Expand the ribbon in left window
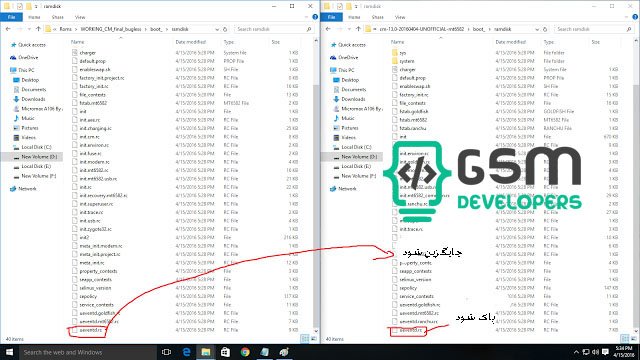 tap(307, 17)
